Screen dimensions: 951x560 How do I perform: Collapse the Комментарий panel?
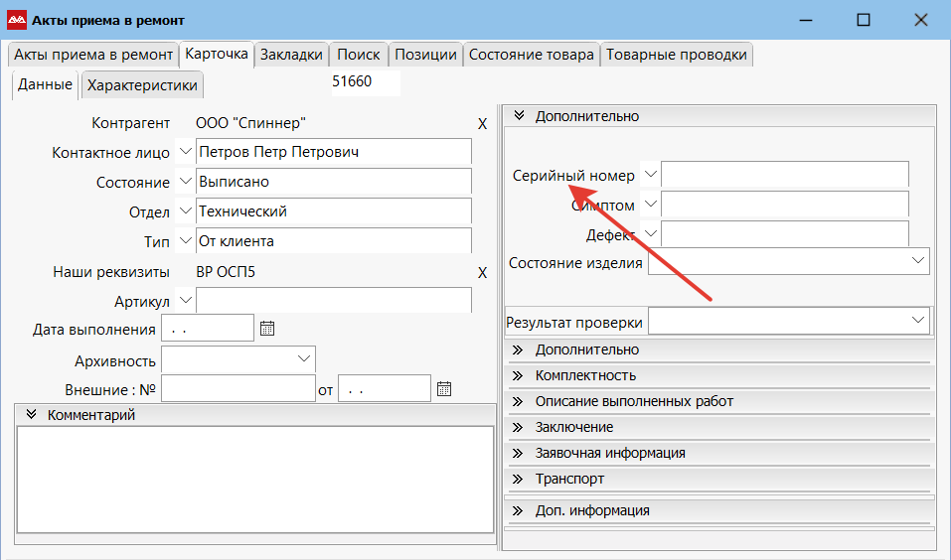(31, 415)
